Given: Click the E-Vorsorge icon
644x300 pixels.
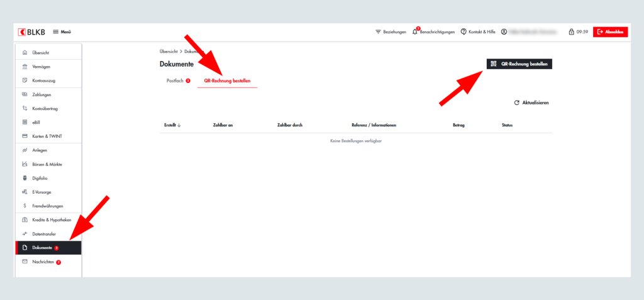Looking at the screenshot, I should click(x=25, y=192).
